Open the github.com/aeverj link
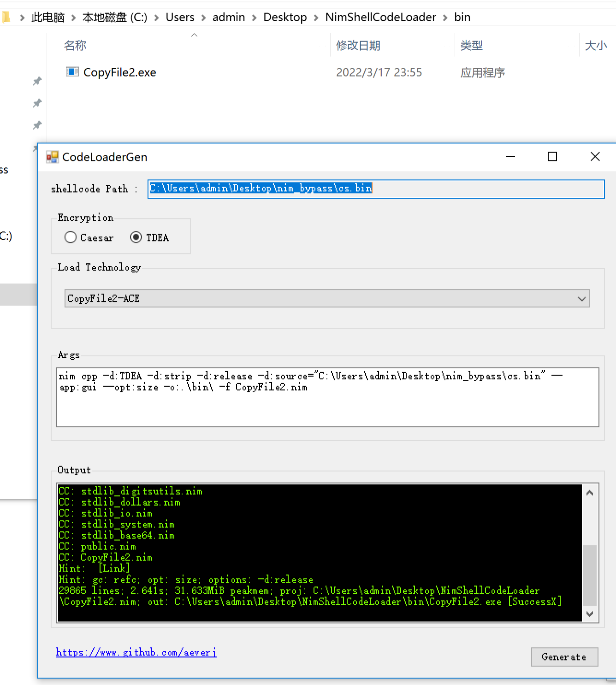 coord(136,652)
